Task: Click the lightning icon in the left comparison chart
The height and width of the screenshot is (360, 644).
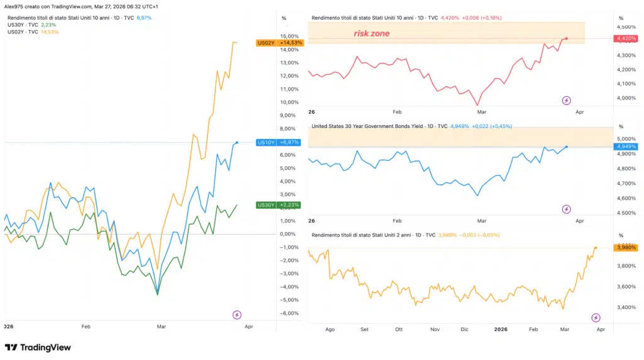Action: pyautogui.click(x=237, y=315)
